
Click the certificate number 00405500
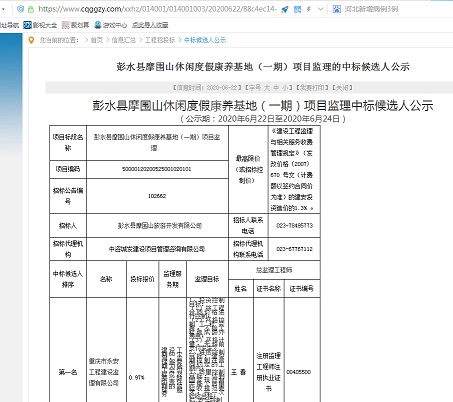pos(299,372)
